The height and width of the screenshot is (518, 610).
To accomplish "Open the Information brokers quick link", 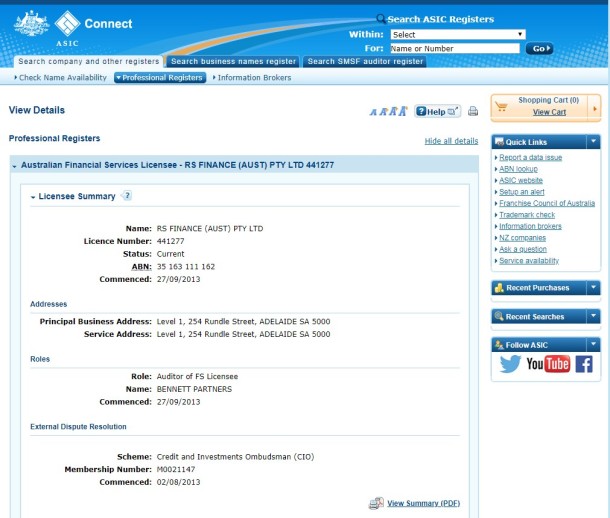I will (x=530, y=226).
